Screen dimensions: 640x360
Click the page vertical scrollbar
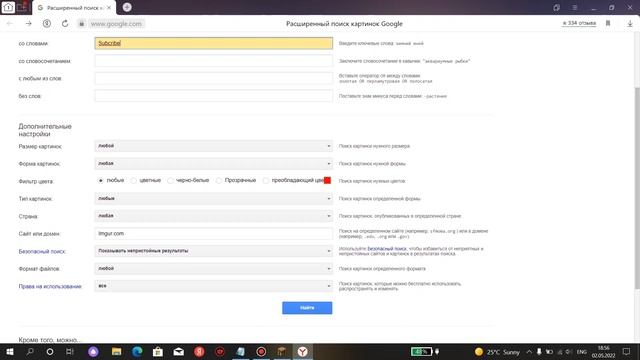(x=637, y=188)
